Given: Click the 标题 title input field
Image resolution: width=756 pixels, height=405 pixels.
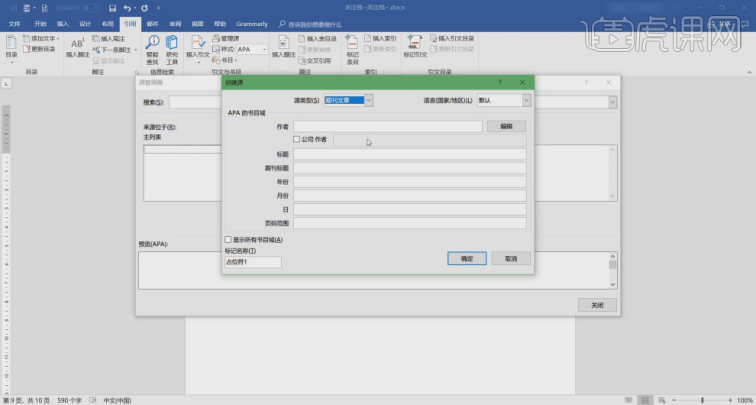Looking at the screenshot, I should (409, 154).
